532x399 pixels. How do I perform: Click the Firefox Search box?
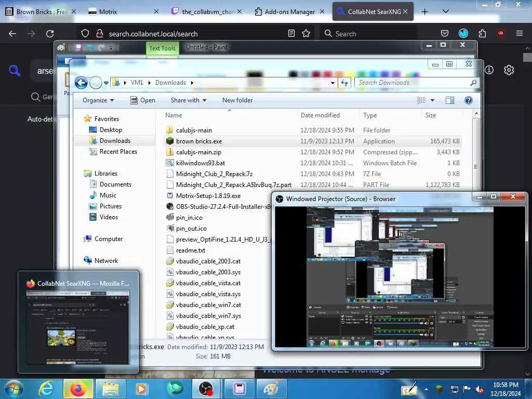(368, 34)
